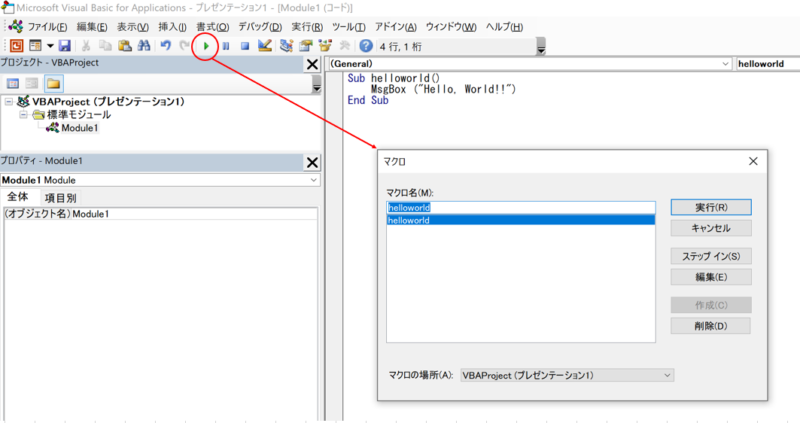Close the プロパティ - Module1 panel

312,162
